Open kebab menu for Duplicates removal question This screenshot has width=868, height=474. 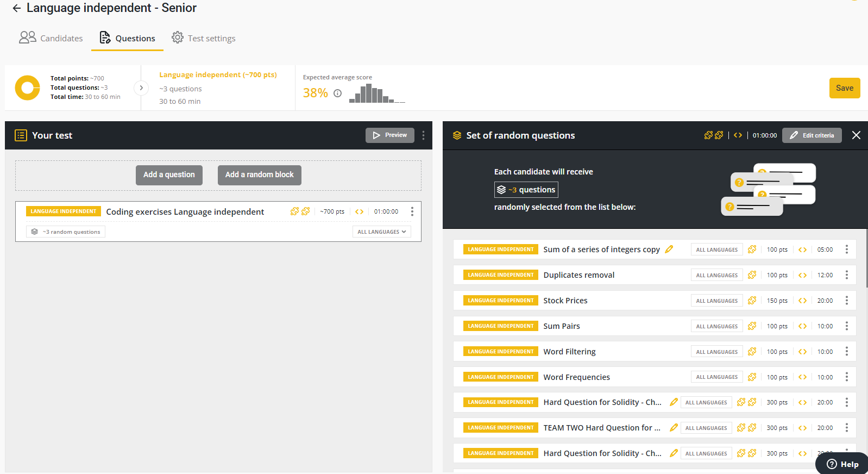tap(846, 275)
